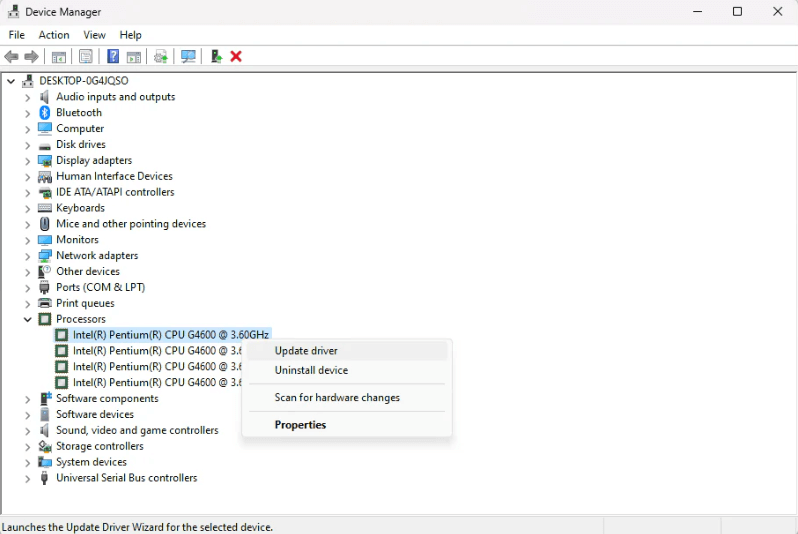The image size is (798, 534).
Task: Select the Software devices label
Action: [x=95, y=414]
